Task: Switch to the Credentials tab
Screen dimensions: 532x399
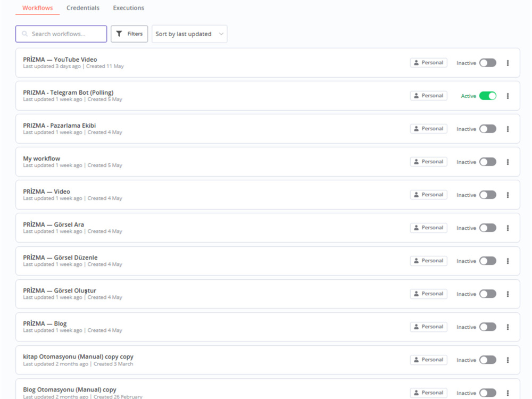Action: tap(83, 8)
